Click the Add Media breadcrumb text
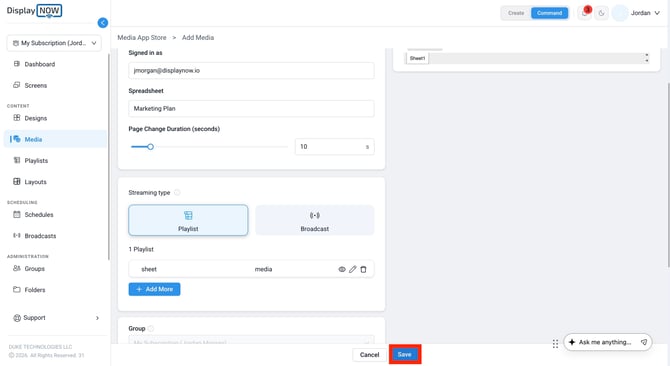This screenshot has height=366, width=670. pyautogui.click(x=198, y=38)
